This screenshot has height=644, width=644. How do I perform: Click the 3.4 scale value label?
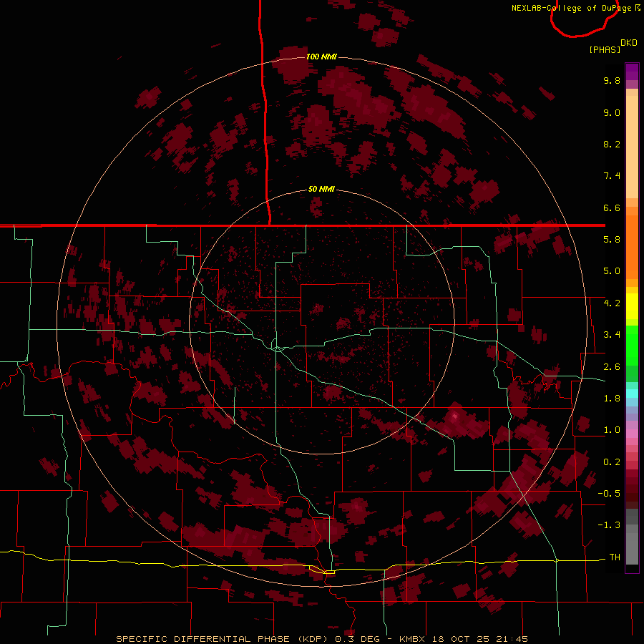612,335
